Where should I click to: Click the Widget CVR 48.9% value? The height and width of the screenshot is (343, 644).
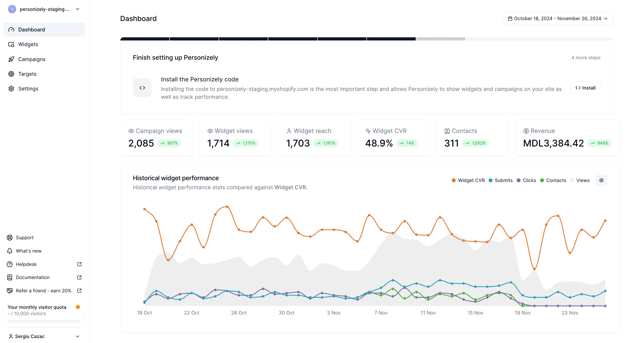point(379,143)
